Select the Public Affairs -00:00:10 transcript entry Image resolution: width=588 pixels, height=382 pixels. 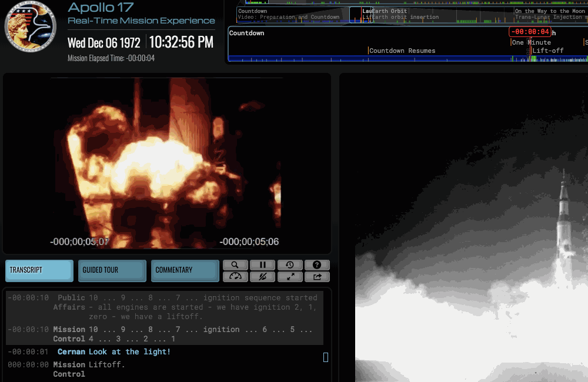click(164, 307)
